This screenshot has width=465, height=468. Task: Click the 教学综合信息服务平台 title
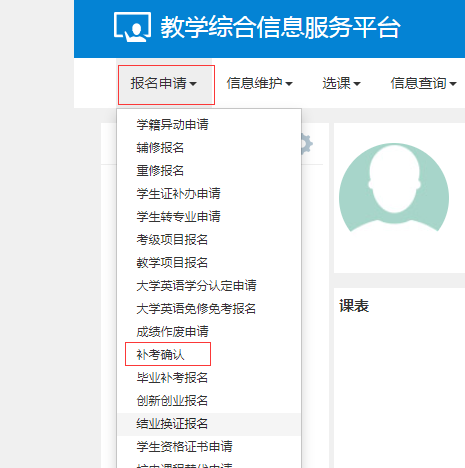click(280, 27)
